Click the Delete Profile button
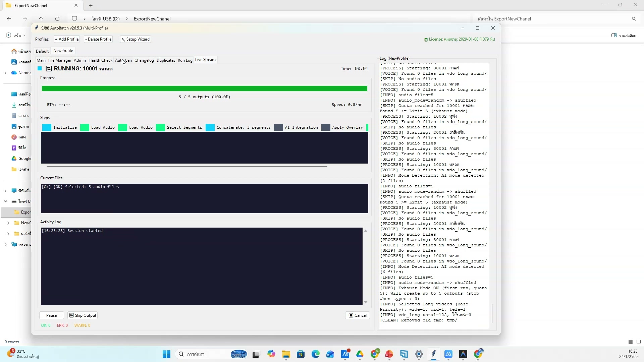Viewport: 644px width, 362px height. pyautogui.click(x=98, y=39)
